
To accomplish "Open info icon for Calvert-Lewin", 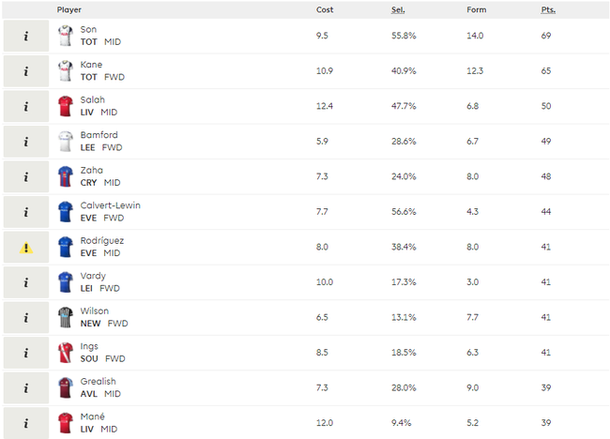I will 26,212.
